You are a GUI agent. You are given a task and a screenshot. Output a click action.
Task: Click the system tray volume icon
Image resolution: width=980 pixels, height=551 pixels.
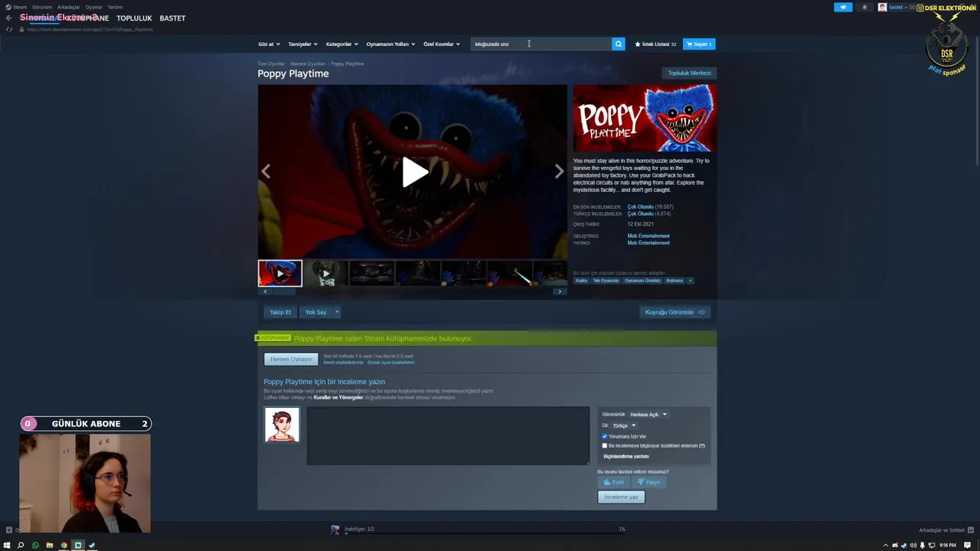click(913, 546)
